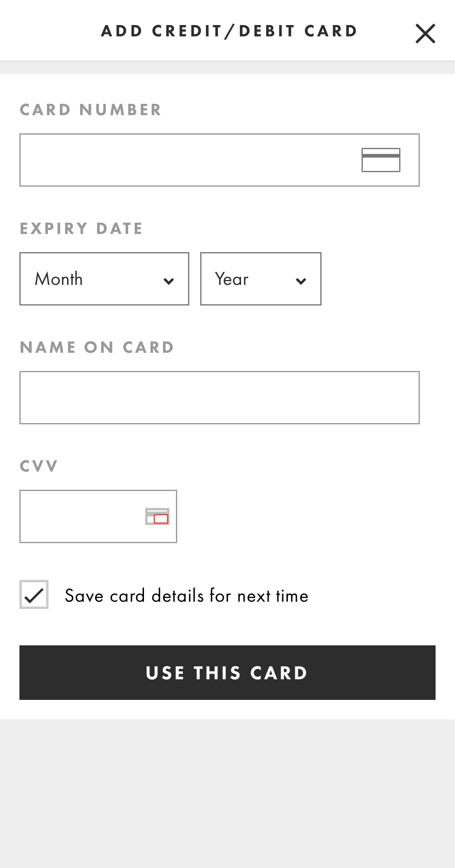Click the credit card icon in card number field

(x=381, y=160)
